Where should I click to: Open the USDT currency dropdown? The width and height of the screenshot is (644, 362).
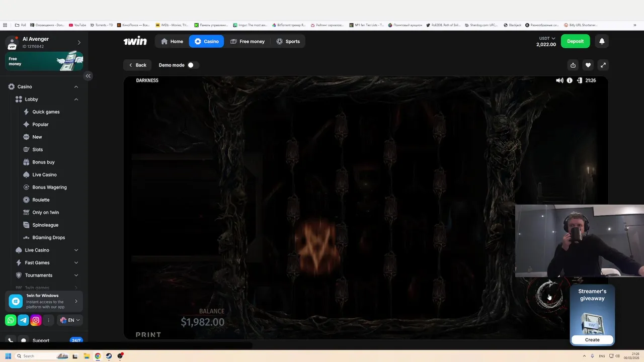coord(547,38)
